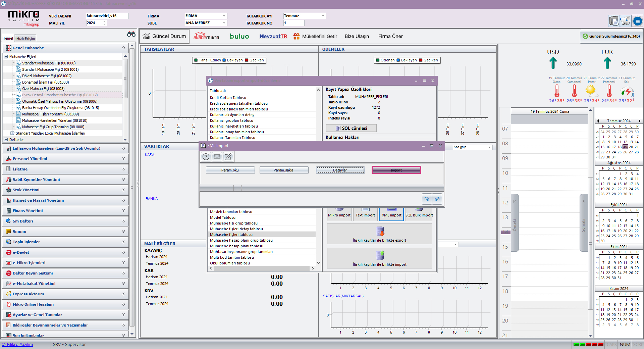644x349 pixels.
Task: Collapse the Muhasebe Fişleri tree node
Action: point(6,57)
